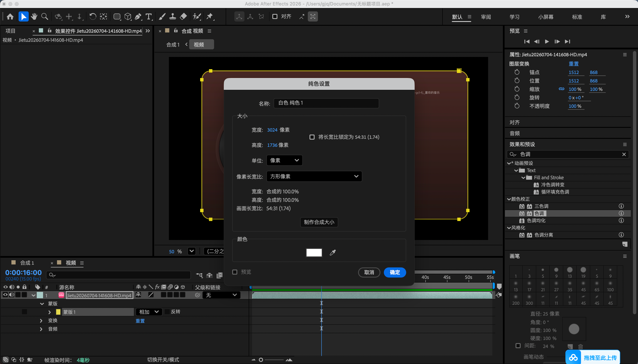The width and height of the screenshot is (638, 364).
Task: Delete brush with the trash icon
Action: point(580,346)
